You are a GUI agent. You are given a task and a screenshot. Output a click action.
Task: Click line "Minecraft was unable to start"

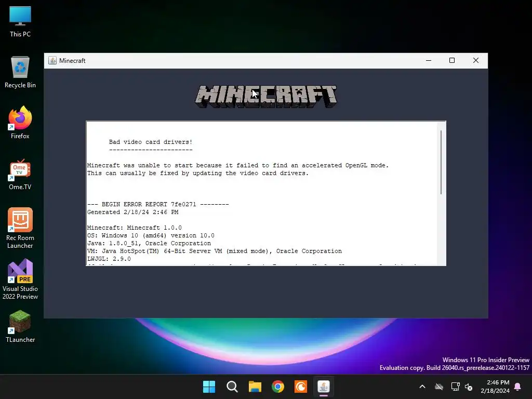[238, 165]
